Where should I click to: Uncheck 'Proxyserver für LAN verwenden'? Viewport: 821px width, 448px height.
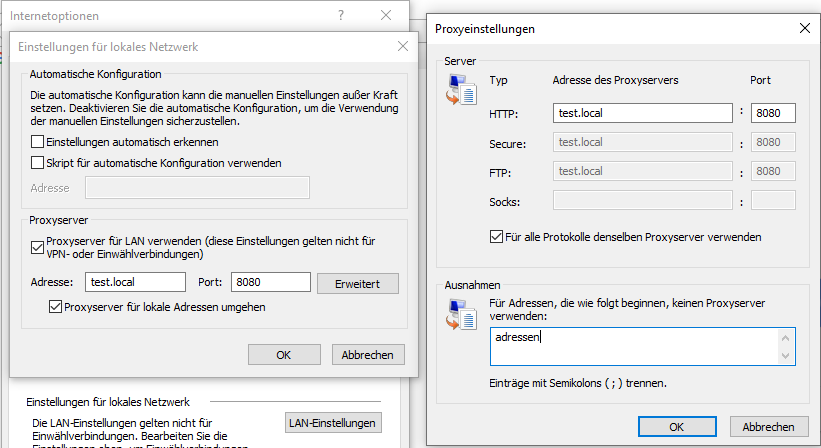click(x=38, y=242)
